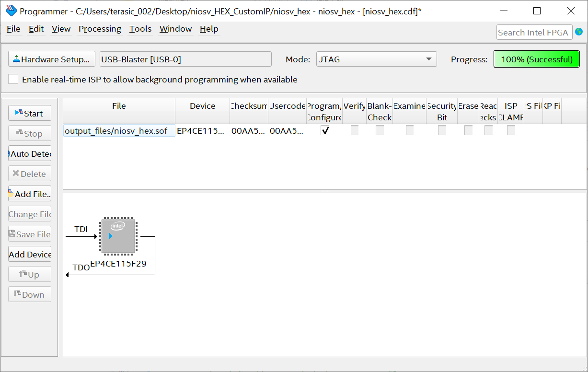
Task: Click Add File button
Action: 30,194
